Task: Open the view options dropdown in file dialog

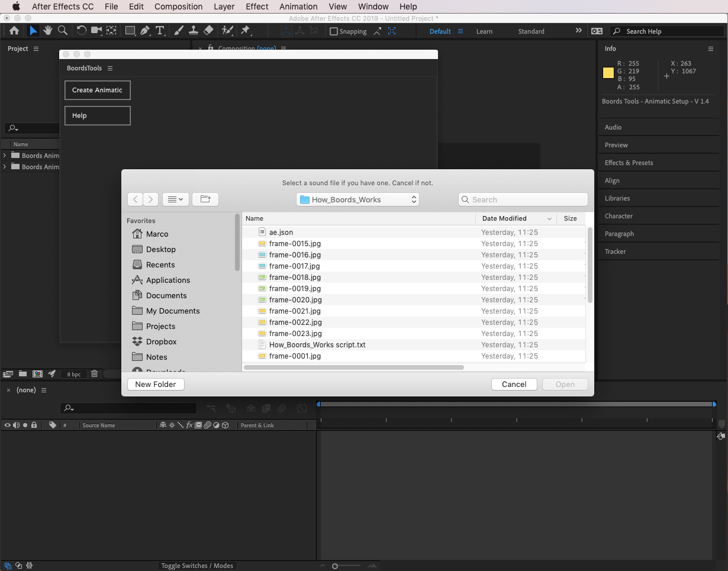Action: (x=176, y=199)
